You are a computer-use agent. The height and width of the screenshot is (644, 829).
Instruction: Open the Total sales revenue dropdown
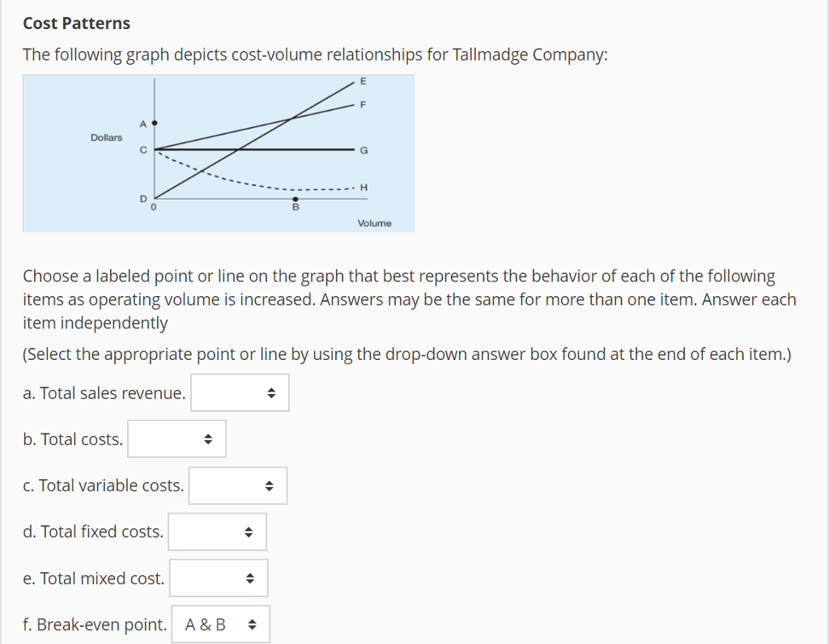[240, 392]
